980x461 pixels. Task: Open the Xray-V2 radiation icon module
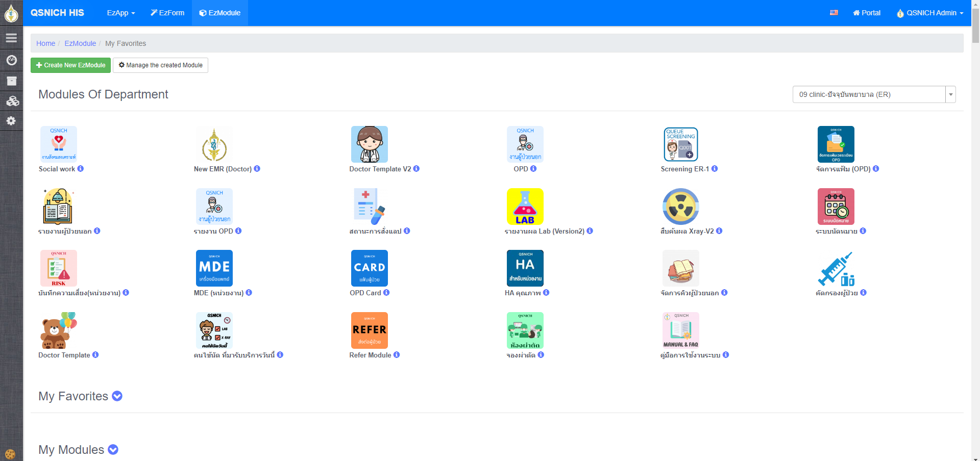(x=680, y=207)
